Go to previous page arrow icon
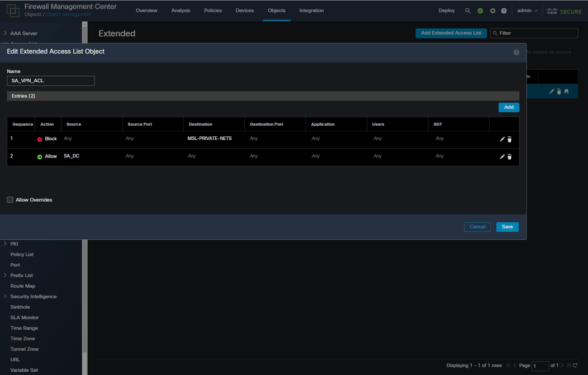 coord(515,365)
